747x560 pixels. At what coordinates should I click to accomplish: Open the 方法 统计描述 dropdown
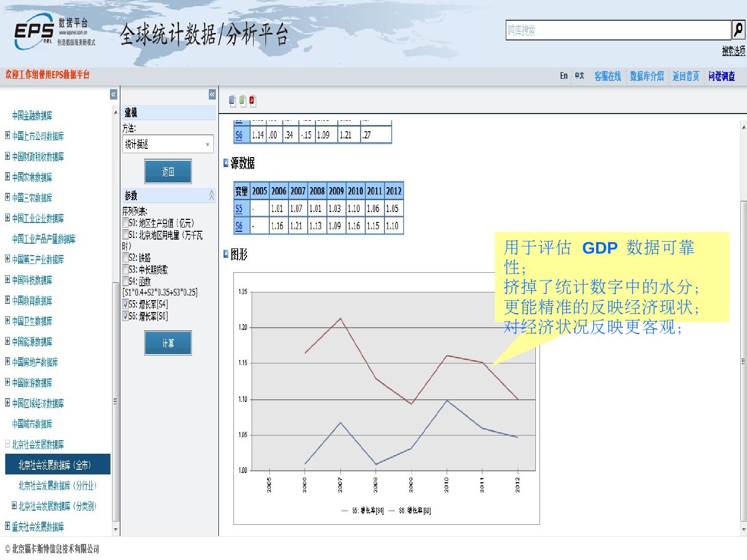click(x=168, y=144)
